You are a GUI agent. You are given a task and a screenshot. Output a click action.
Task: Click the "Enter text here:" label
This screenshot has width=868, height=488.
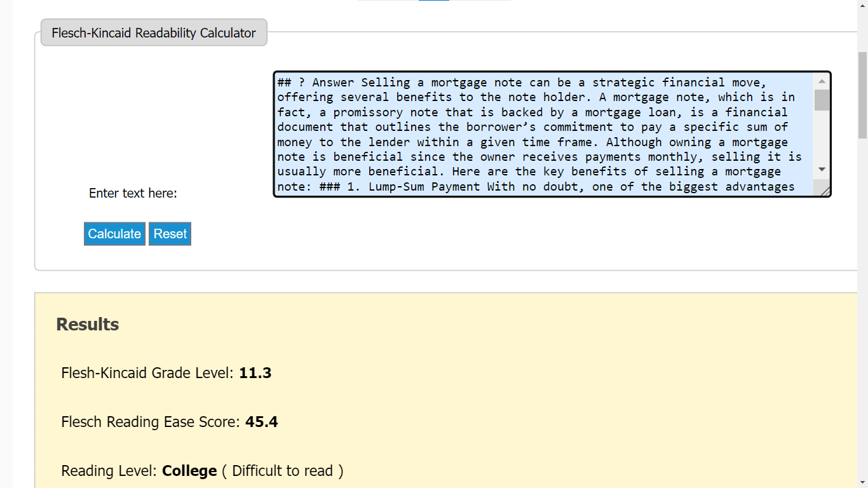(133, 193)
